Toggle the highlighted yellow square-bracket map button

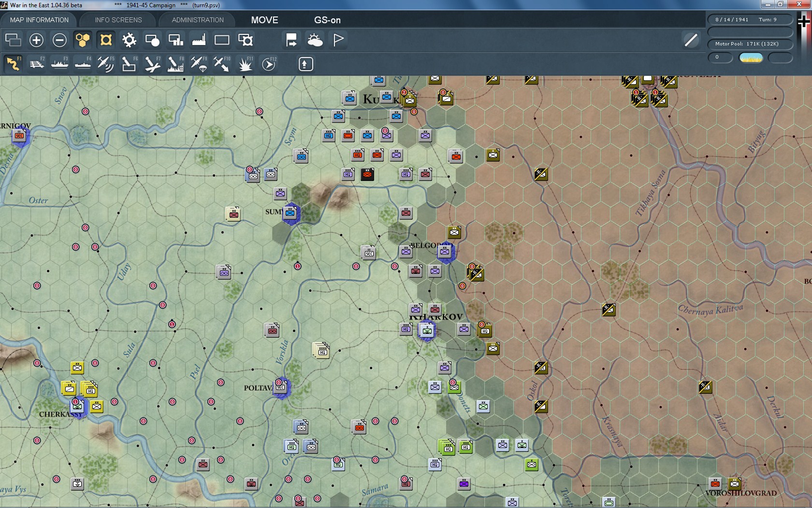click(x=106, y=40)
